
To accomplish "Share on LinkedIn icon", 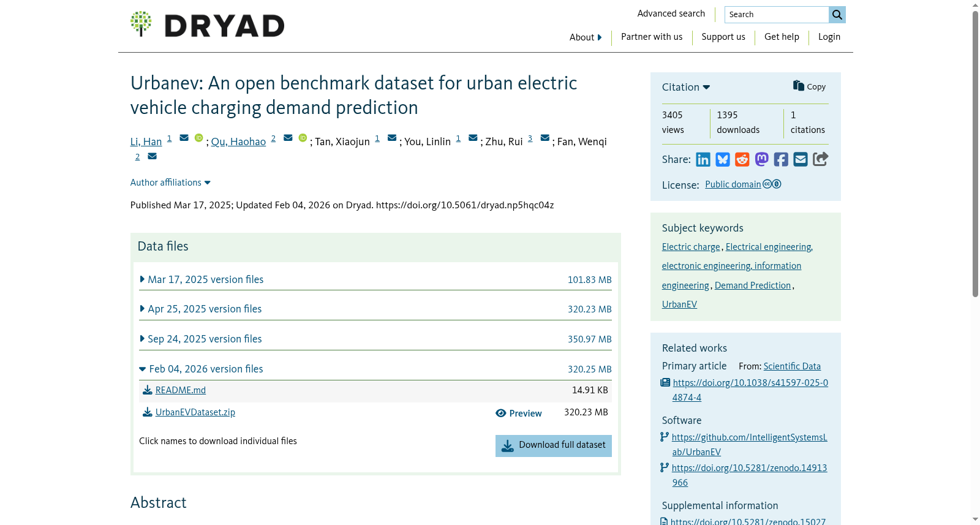I will tap(703, 160).
